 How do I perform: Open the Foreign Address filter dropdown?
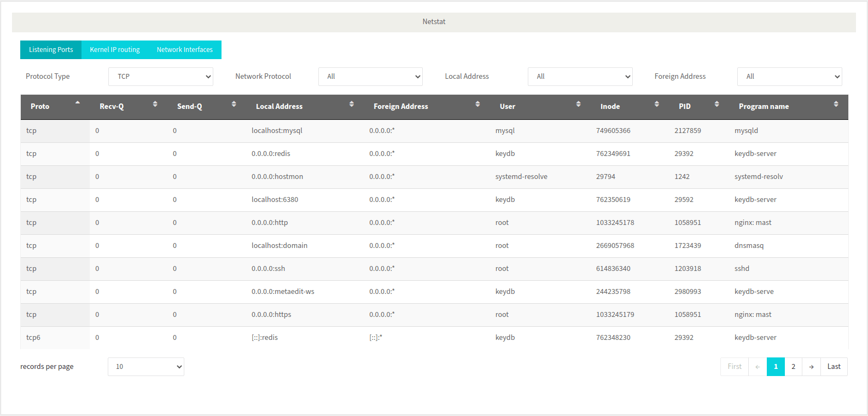pyautogui.click(x=790, y=77)
